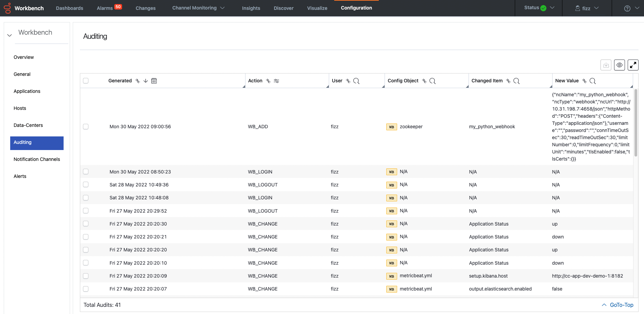Select all rows using the header checkbox
The width and height of the screenshot is (644, 314).
click(86, 81)
